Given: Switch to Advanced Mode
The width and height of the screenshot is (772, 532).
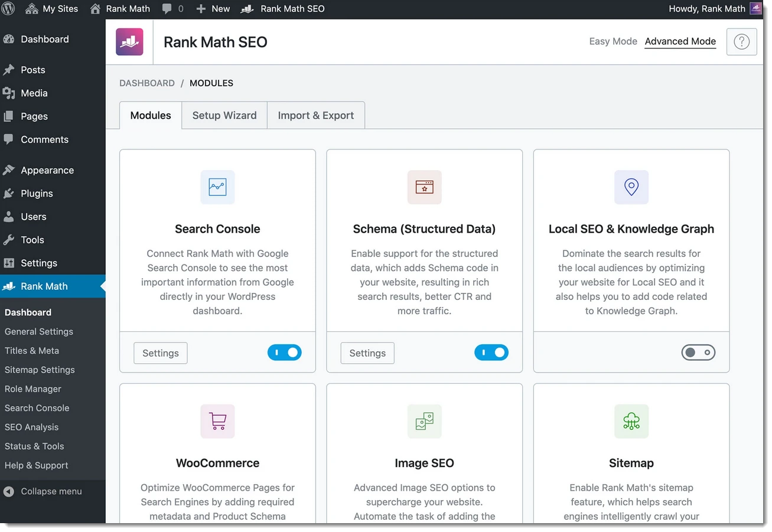Looking at the screenshot, I should click(x=680, y=41).
